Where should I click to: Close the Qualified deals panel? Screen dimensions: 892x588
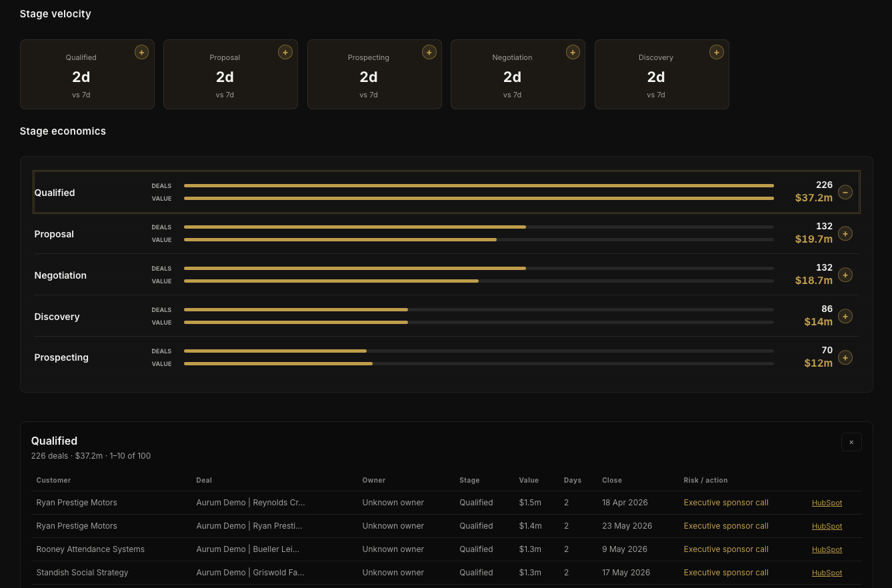[x=851, y=442]
